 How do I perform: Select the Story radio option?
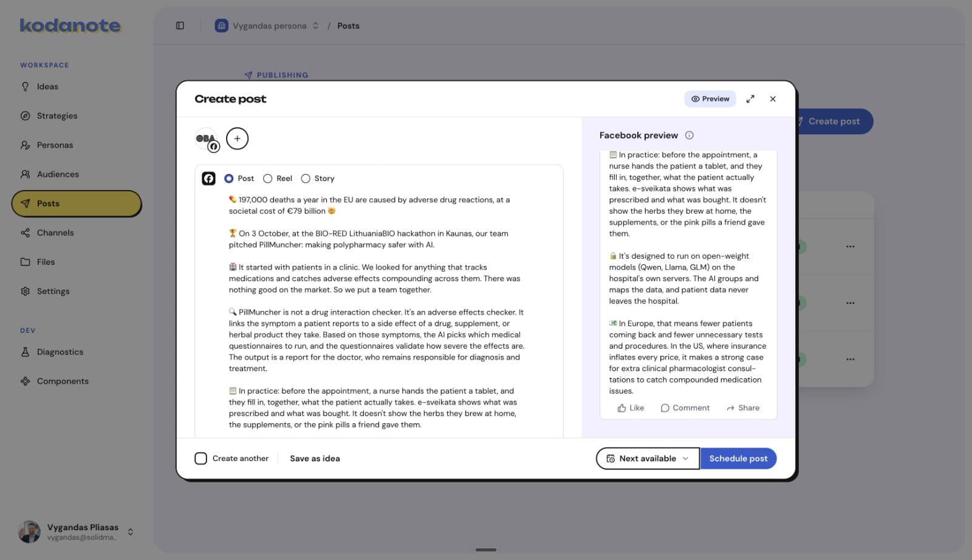pos(306,178)
